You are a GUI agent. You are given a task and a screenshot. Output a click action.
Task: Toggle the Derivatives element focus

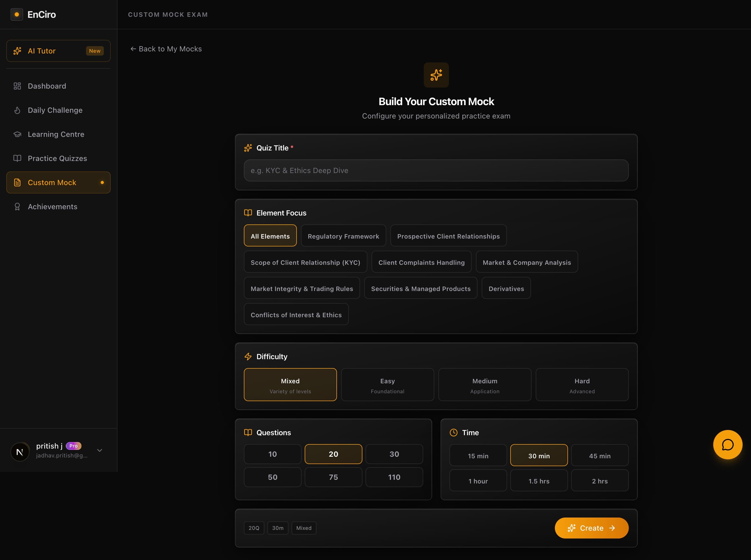(x=506, y=288)
